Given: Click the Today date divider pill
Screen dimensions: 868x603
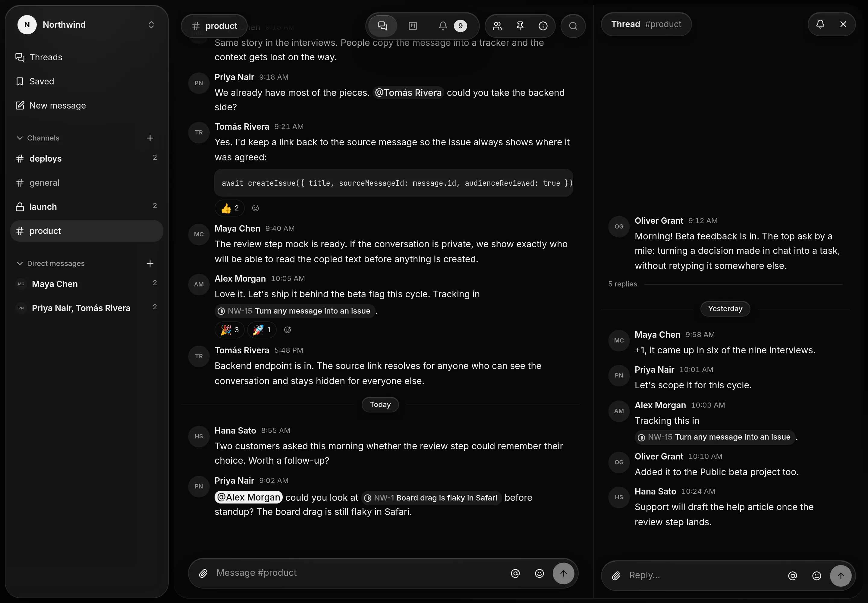Looking at the screenshot, I should pos(380,405).
